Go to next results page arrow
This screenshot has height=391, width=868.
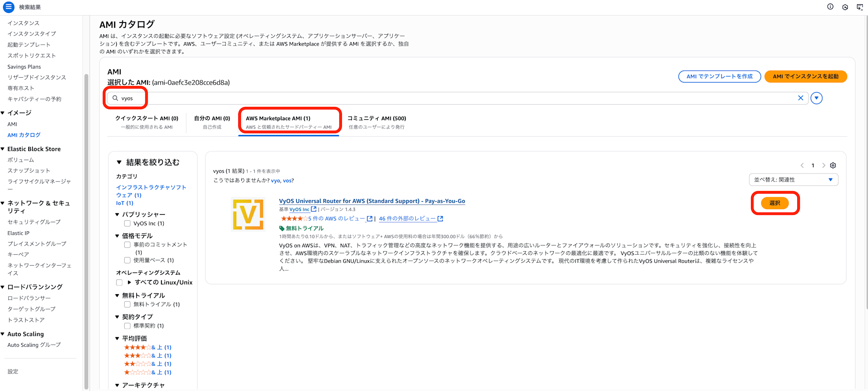tap(823, 165)
